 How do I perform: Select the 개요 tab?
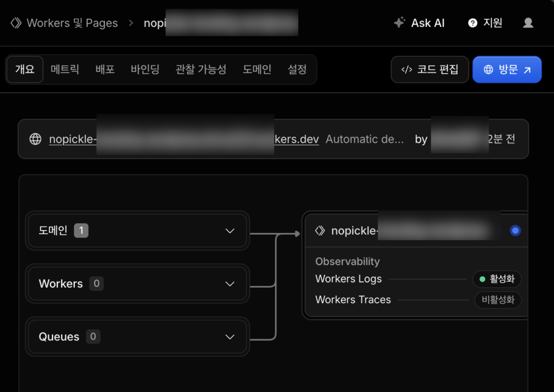25,69
